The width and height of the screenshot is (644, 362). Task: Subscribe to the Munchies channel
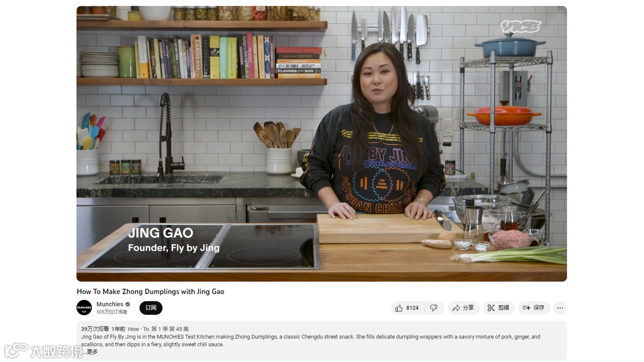pos(151,308)
